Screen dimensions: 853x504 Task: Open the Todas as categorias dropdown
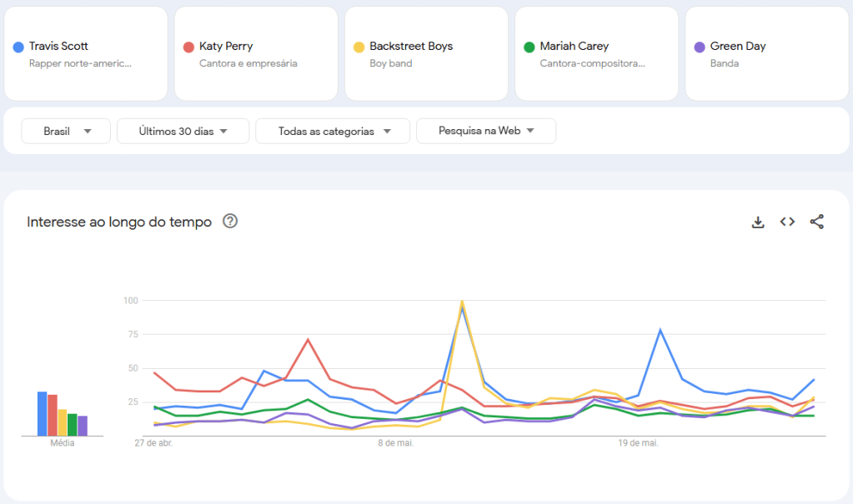[333, 131]
